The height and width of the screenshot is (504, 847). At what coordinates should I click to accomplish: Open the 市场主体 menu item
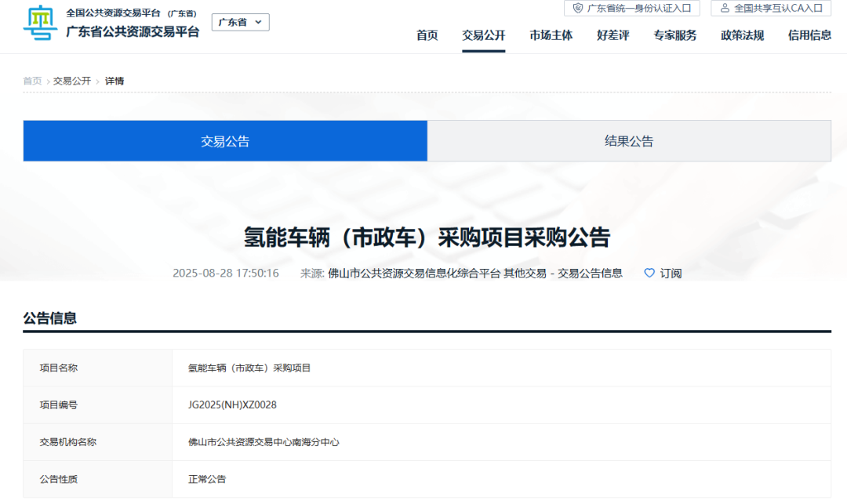[x=551, y=35]
